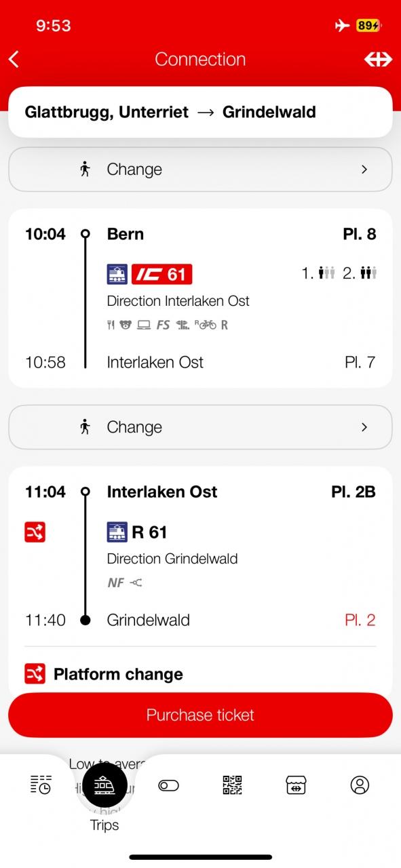Open the Platform change notice
The height and width of the screenshot is (868, 401).
104,674
